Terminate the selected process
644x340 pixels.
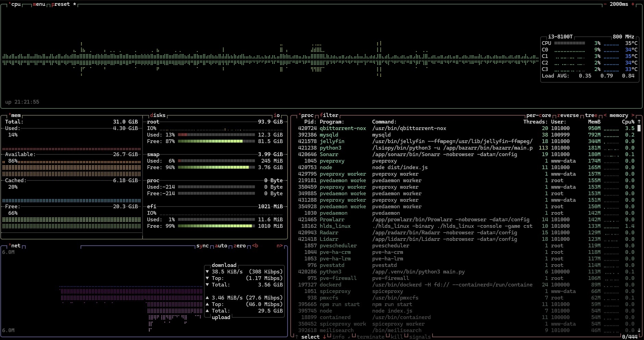coord(370,337)
